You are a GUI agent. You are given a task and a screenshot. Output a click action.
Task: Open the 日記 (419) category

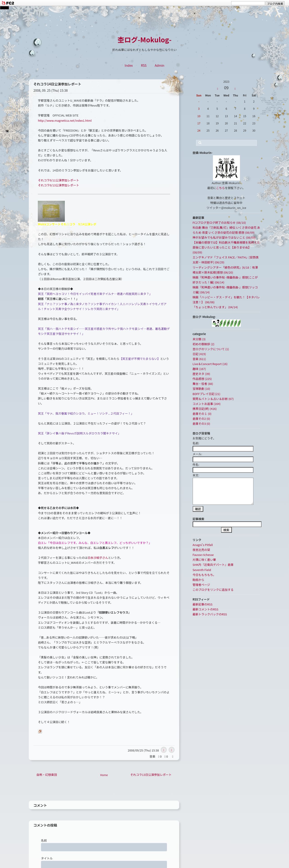pos(199,354)
